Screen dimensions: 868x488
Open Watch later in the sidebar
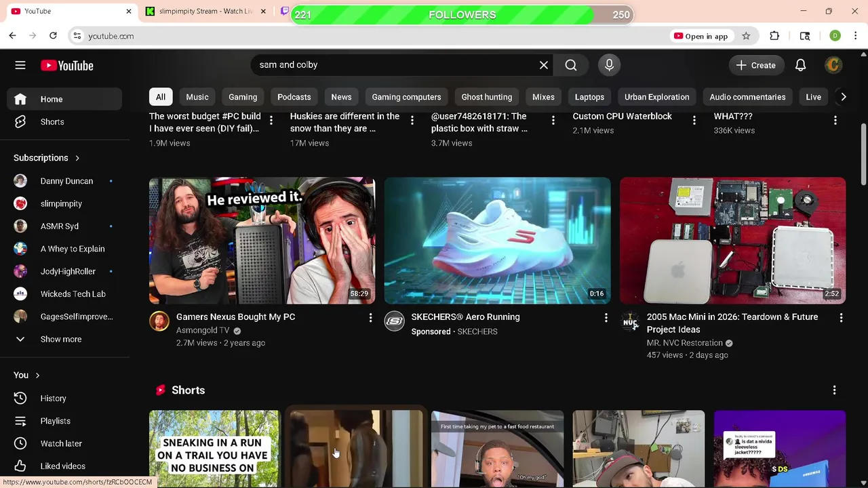point(65,443)
